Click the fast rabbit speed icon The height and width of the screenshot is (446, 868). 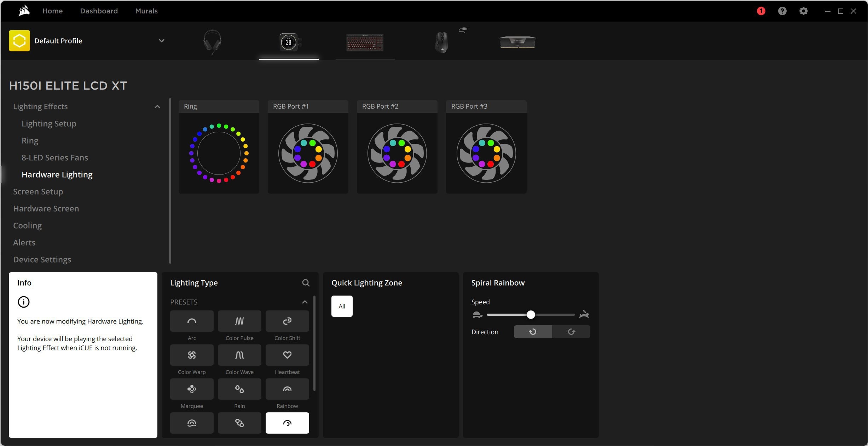point(584,314)
